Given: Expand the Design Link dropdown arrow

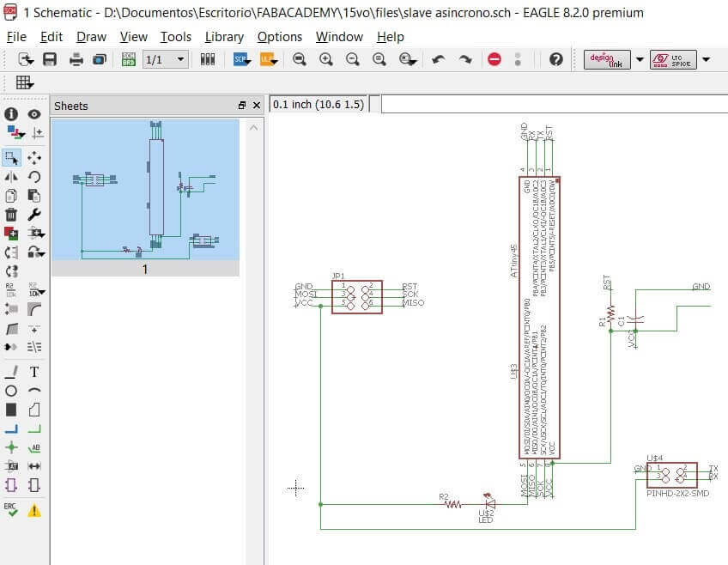Looking at the screenshot, I should click(640, 60).
